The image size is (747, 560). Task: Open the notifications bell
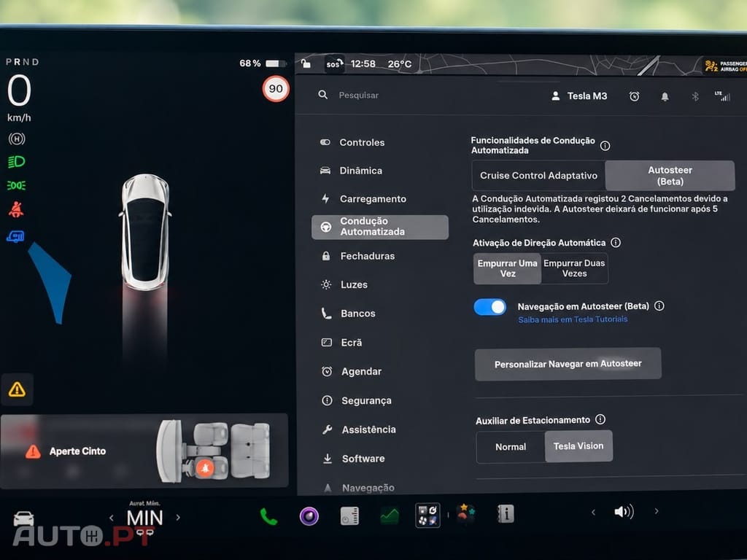point(665,97)
